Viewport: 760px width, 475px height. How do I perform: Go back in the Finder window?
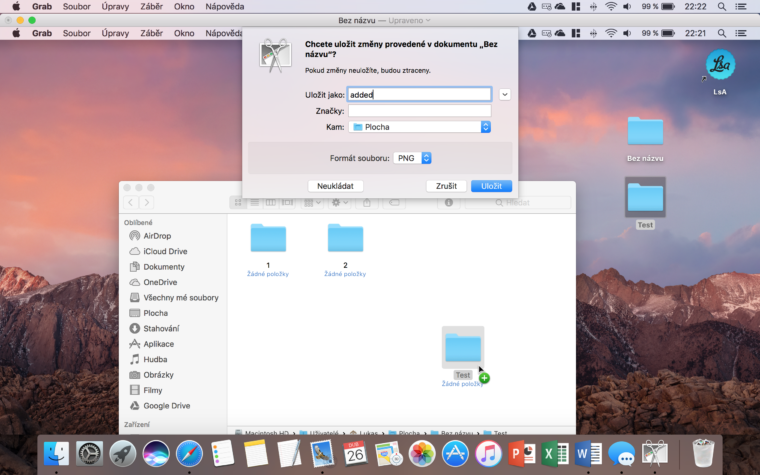[130, 203]
